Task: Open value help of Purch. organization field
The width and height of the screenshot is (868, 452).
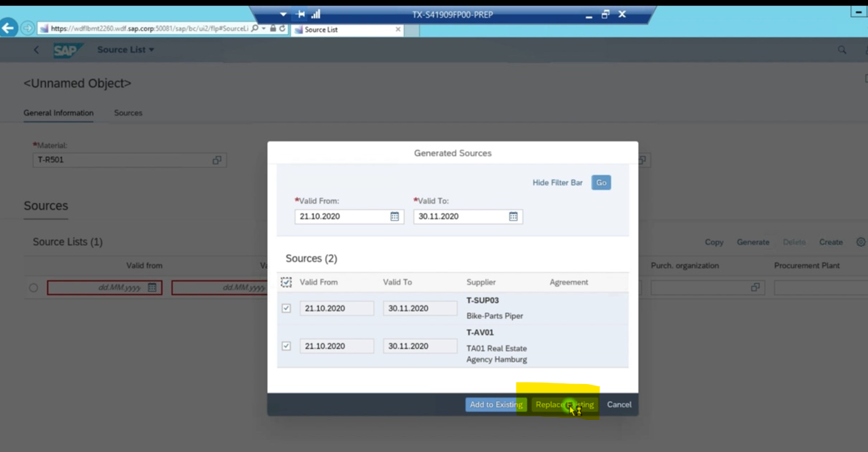Action: click(755, 288)
